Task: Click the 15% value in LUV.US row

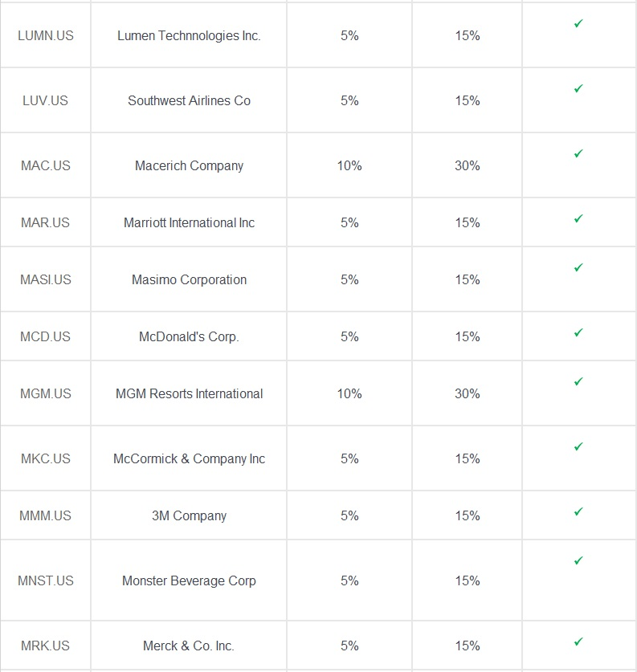Action: (468, 100)
